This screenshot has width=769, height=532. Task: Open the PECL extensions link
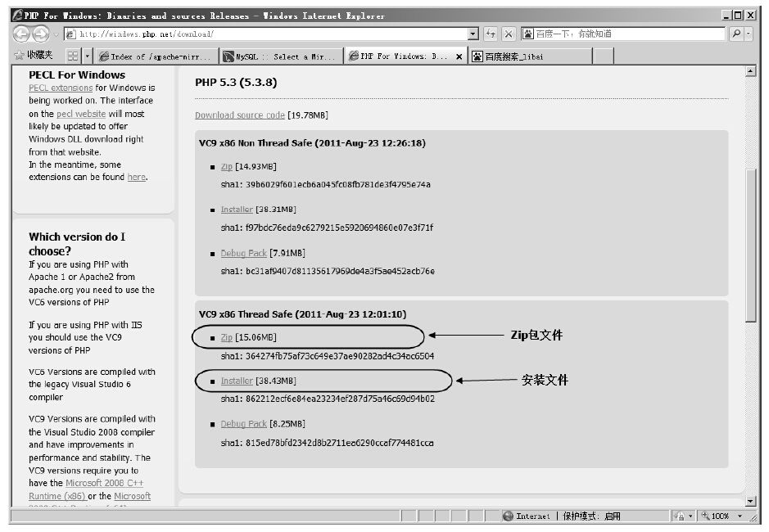pos(61,88)
